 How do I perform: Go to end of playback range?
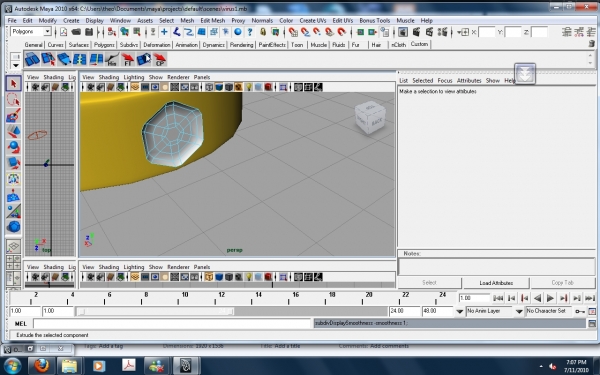590,298
